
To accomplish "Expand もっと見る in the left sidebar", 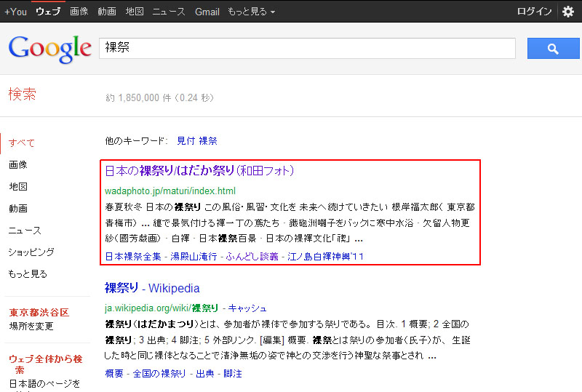I will click(x=28, y=274).
